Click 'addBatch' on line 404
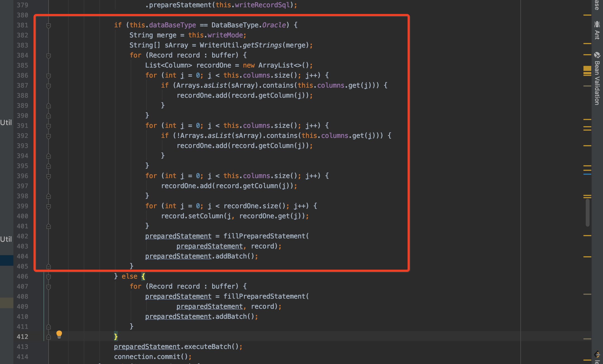The image size is (603, 364). tap(231, 256)
